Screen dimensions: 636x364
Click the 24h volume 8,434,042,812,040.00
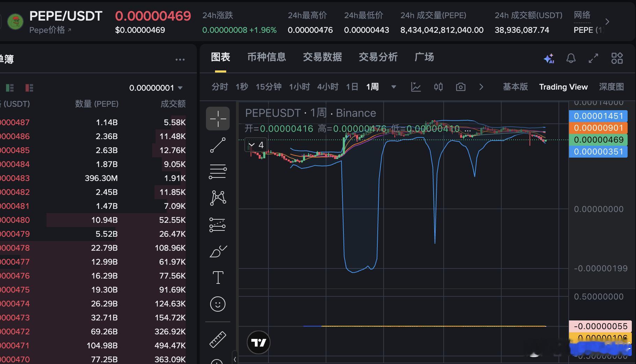tap(442, 30)
